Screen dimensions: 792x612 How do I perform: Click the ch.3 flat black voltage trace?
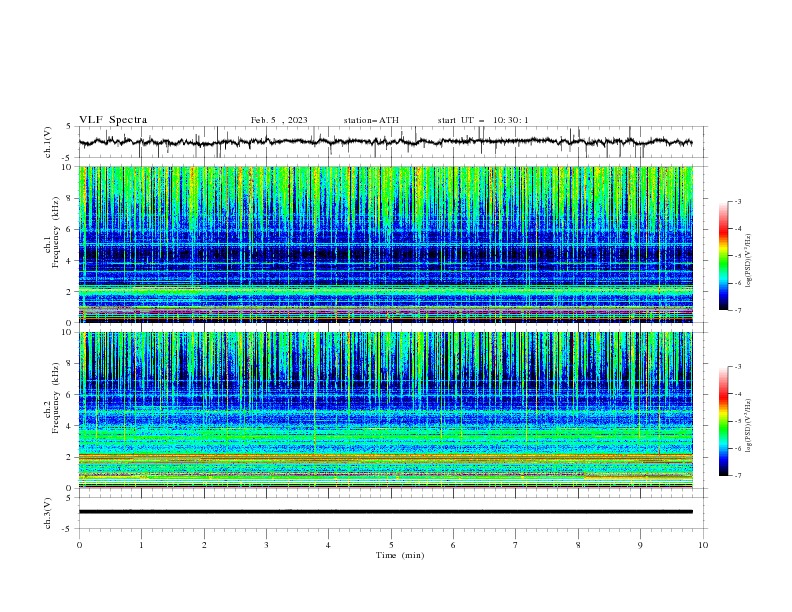click(x=386, y=512)
